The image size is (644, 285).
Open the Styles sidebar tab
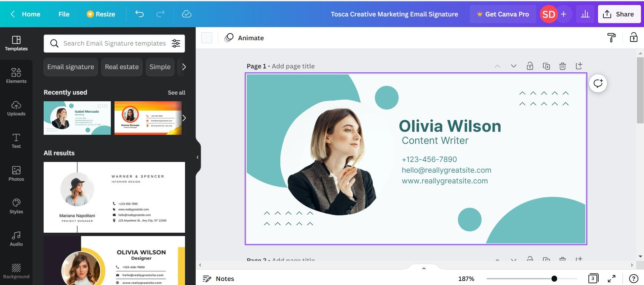pos(16,206)
